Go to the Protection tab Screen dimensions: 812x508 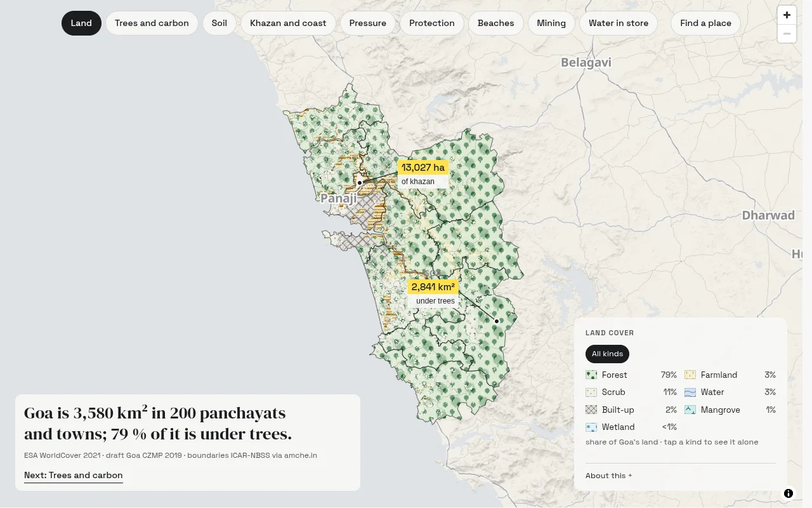[x=432, y=23]
